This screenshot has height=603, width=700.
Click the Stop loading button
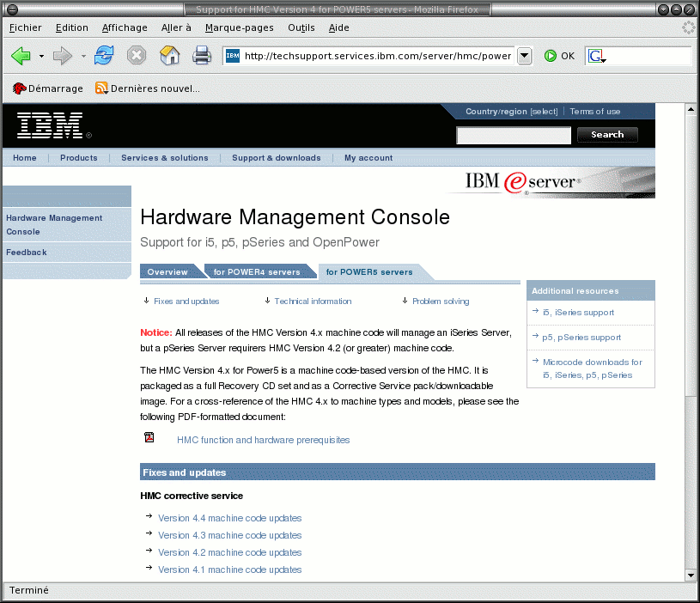(137, 56)
